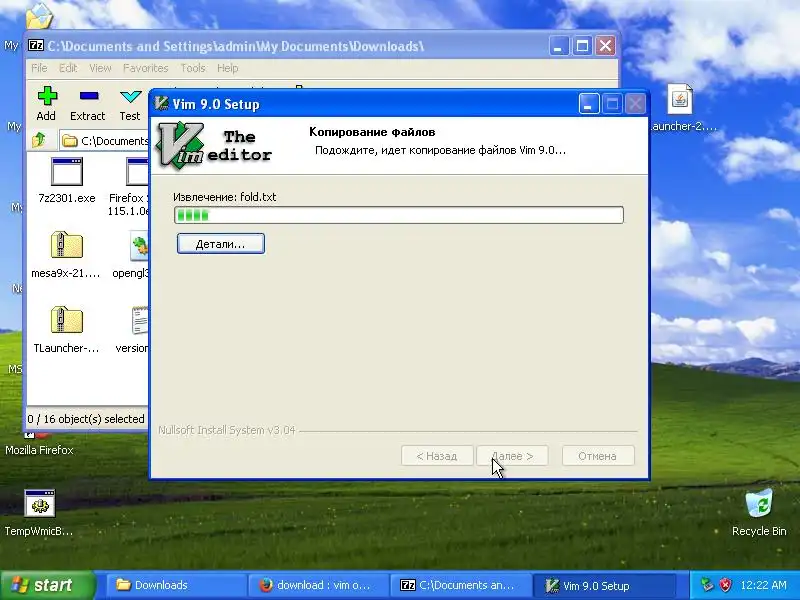Click the disabled Назад button
Viewport: 800px width, 600px height.
(x=437, y=456)
